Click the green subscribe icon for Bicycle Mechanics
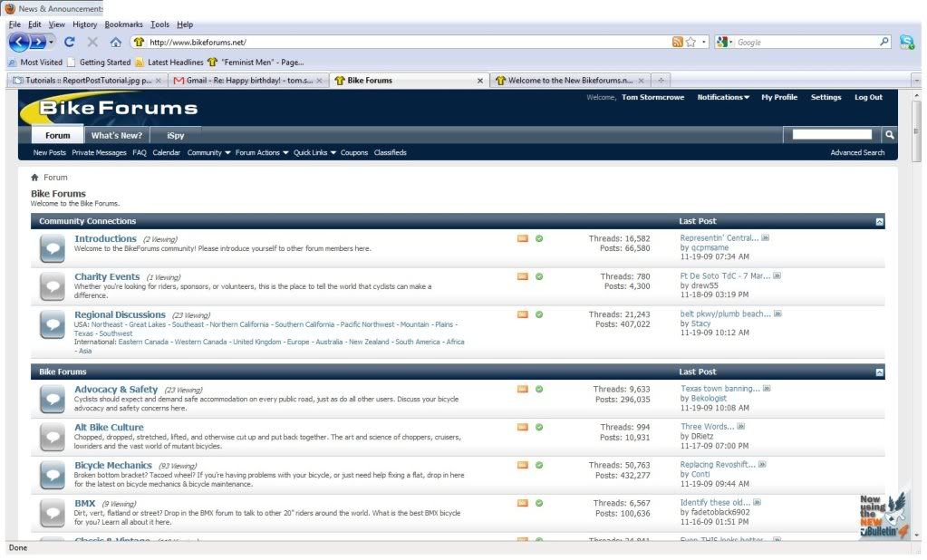Screen dimensions: 927x560 (x=539, y=466)
